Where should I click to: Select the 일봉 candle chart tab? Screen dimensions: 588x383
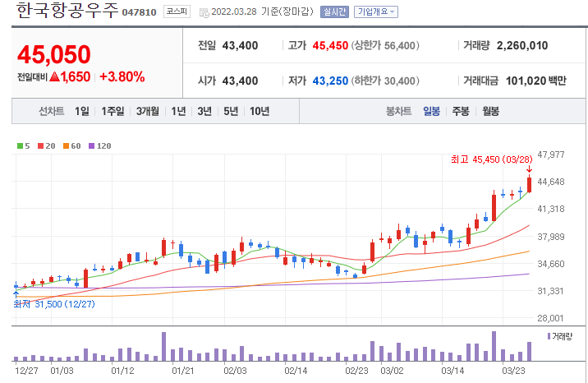tap(431, 111)
